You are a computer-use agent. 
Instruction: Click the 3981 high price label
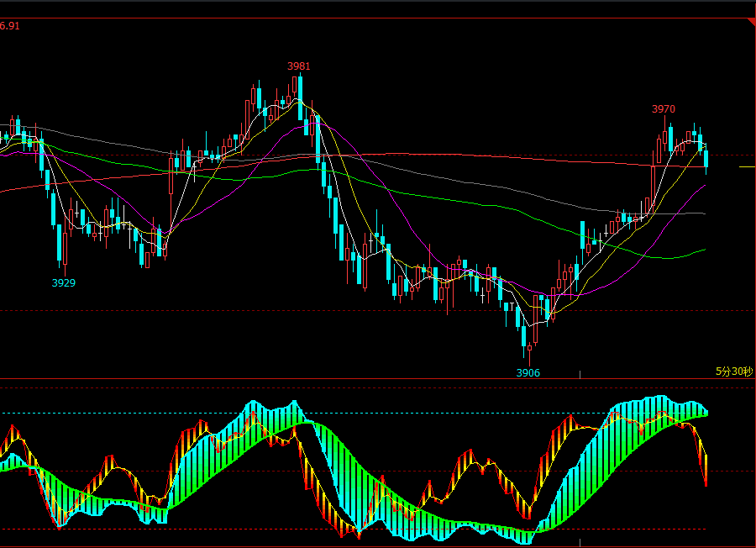(x=299, y=66)
